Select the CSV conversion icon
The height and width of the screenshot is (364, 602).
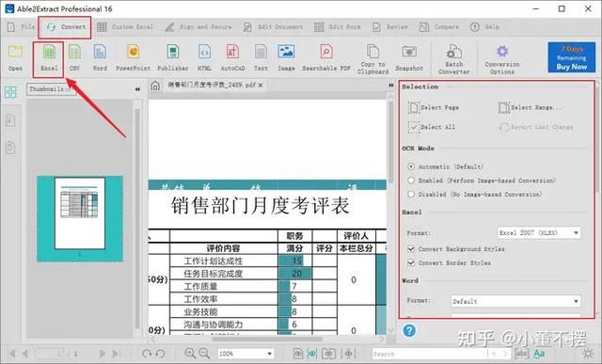point(74,57)
